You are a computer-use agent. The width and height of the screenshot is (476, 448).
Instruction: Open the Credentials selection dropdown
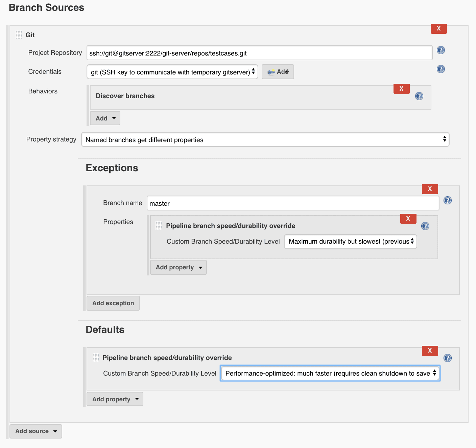(x=172, y=72)
